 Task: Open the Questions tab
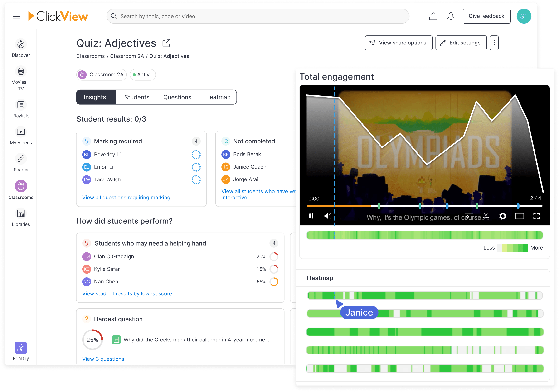click(x=177, y=97)
